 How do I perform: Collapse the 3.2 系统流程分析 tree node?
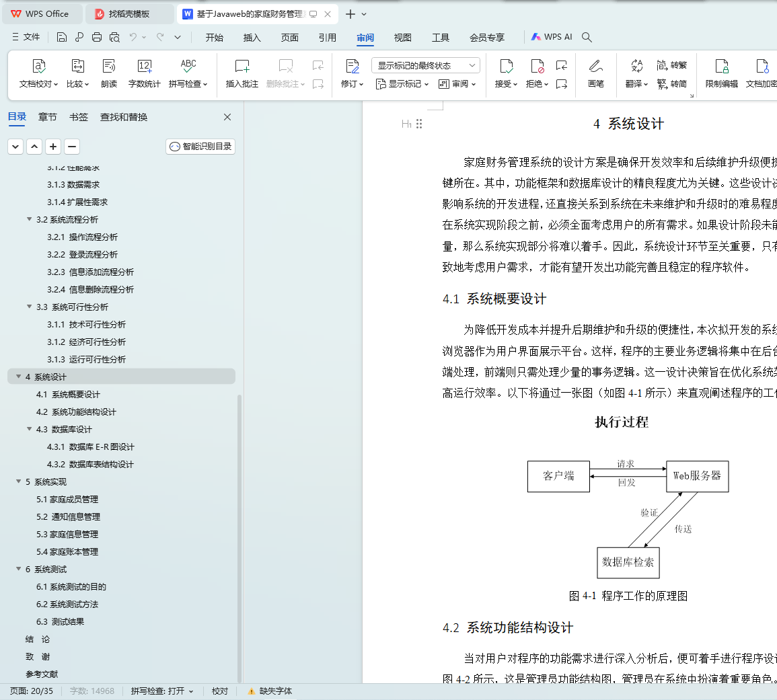[x=29, y=219]
